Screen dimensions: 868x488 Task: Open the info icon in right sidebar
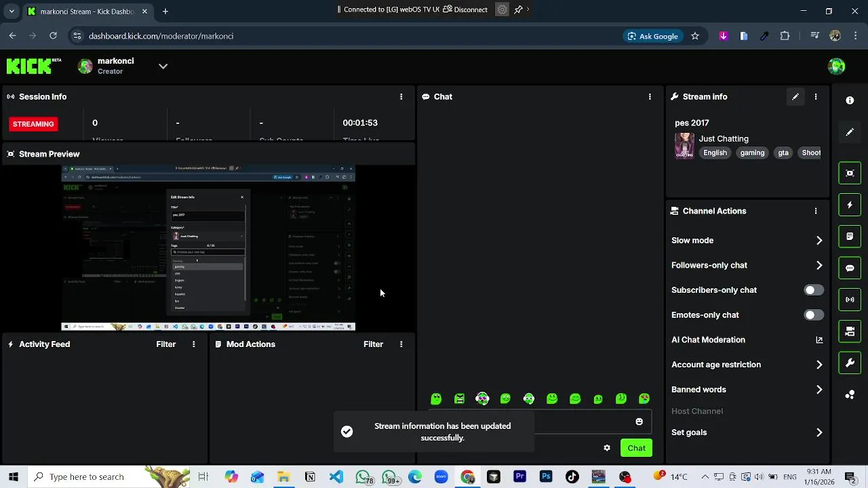[x=850, y=100]
